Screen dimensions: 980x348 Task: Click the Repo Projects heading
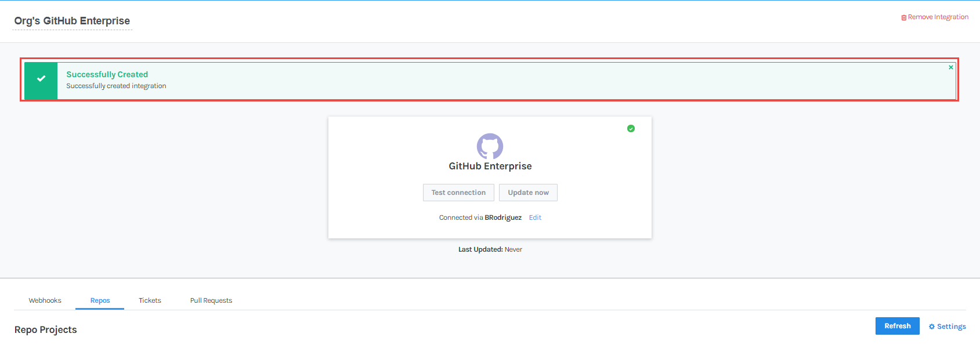click(x=46, y=329)
